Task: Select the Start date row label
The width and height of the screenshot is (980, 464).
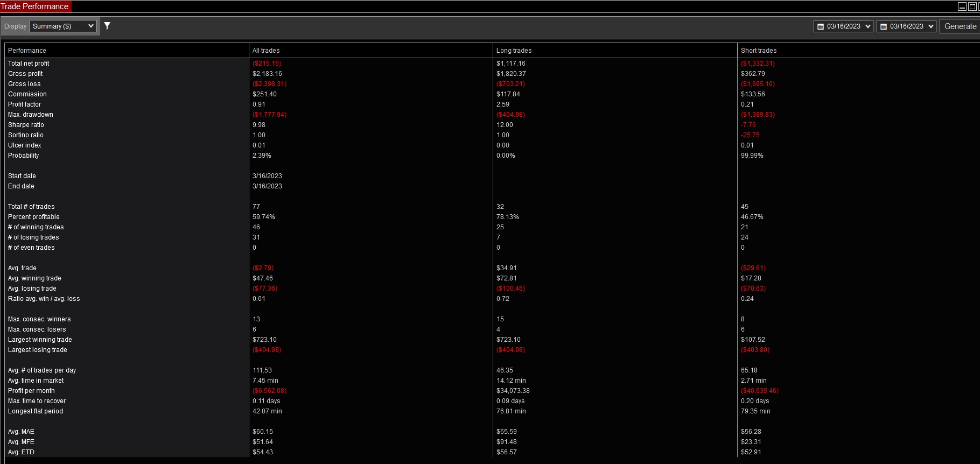Action: 22,176
